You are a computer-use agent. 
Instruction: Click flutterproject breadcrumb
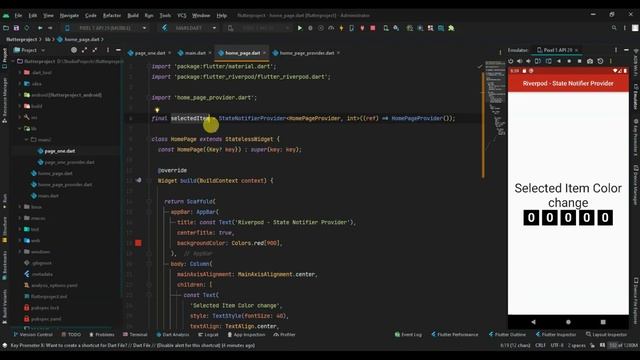pos(22,40)
